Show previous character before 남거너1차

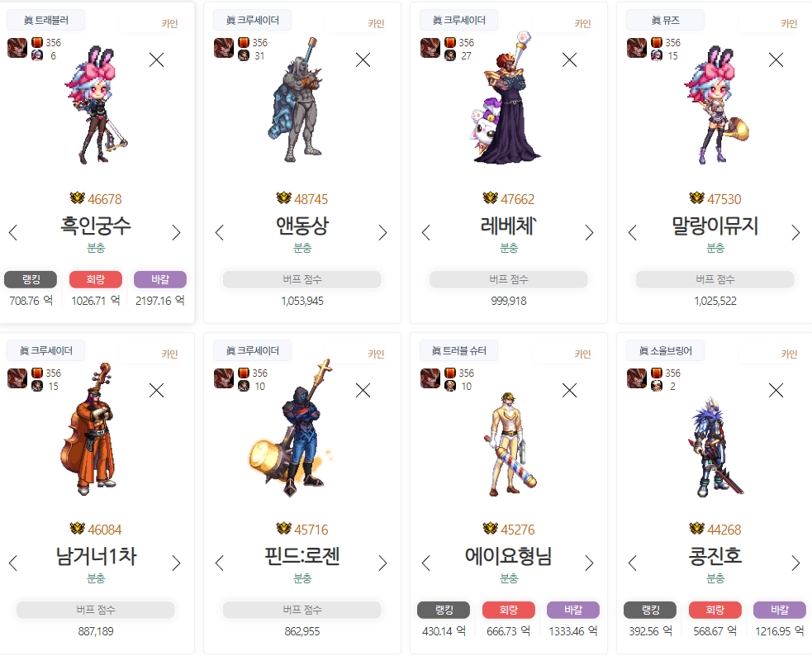click(x=13, y=563)
